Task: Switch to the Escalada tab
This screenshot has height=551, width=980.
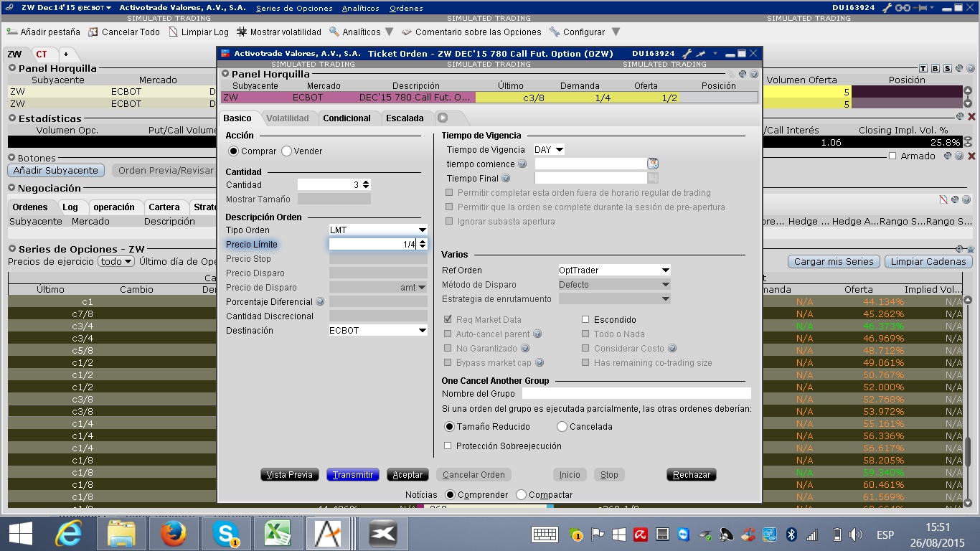Action: (405, 118)
